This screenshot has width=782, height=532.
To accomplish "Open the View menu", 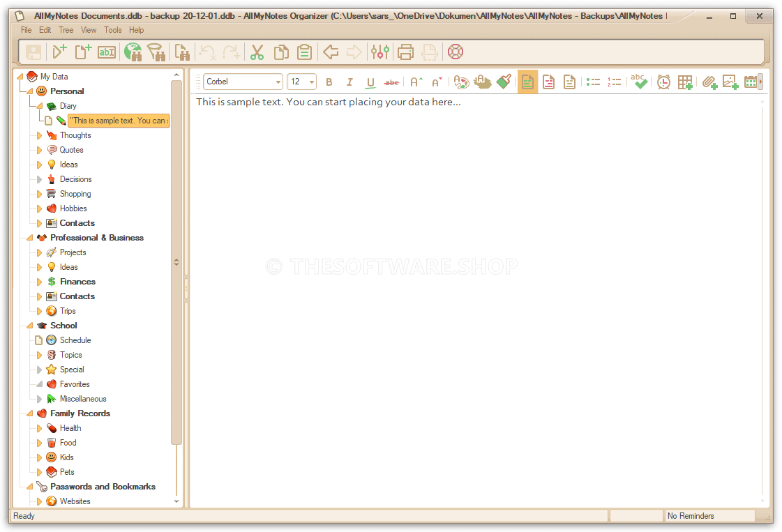I will point(89,30).
